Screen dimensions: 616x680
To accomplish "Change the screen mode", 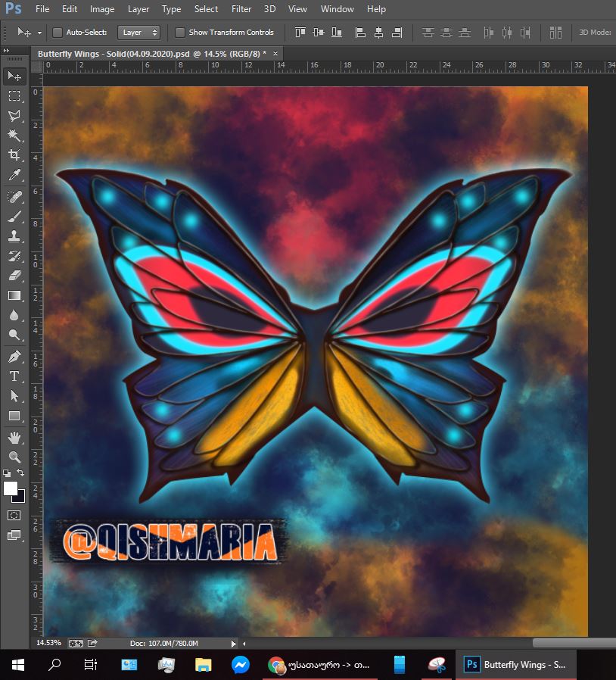I will pyautogui.click(x=14, y=535).
